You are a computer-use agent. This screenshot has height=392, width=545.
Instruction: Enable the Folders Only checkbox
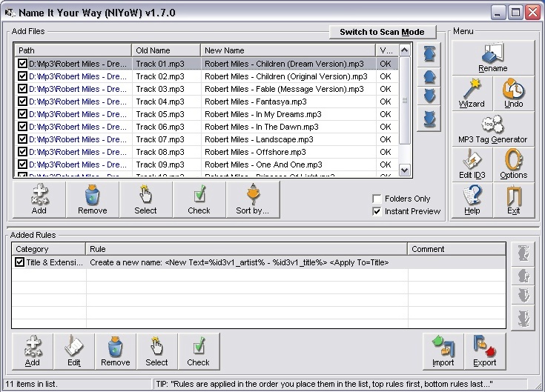click(x=377, y=199)
